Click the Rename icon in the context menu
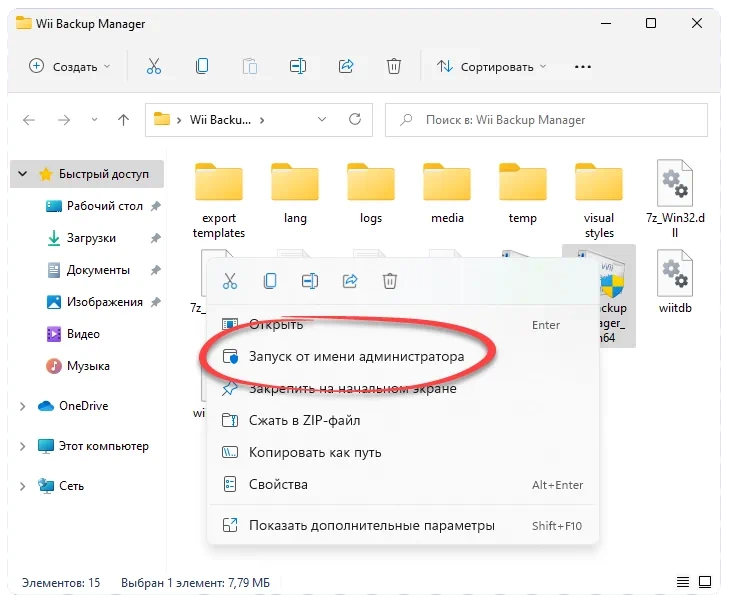 pyautogui.click(x=310, y=281)
